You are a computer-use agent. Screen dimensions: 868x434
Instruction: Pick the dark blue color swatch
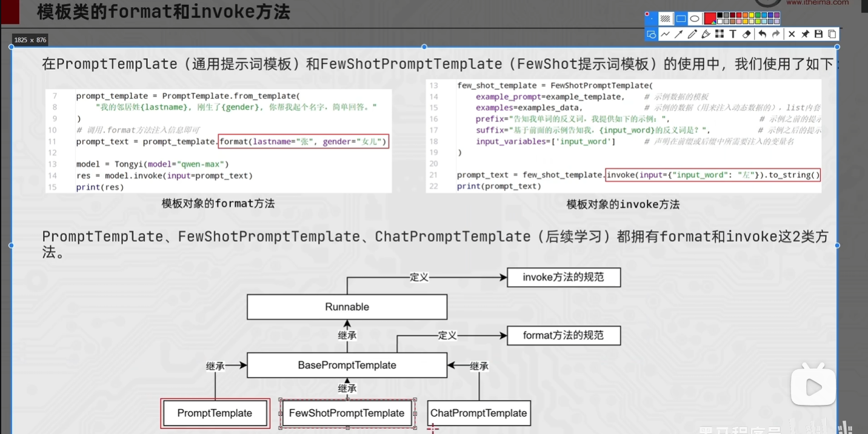[x=770, y=15]
